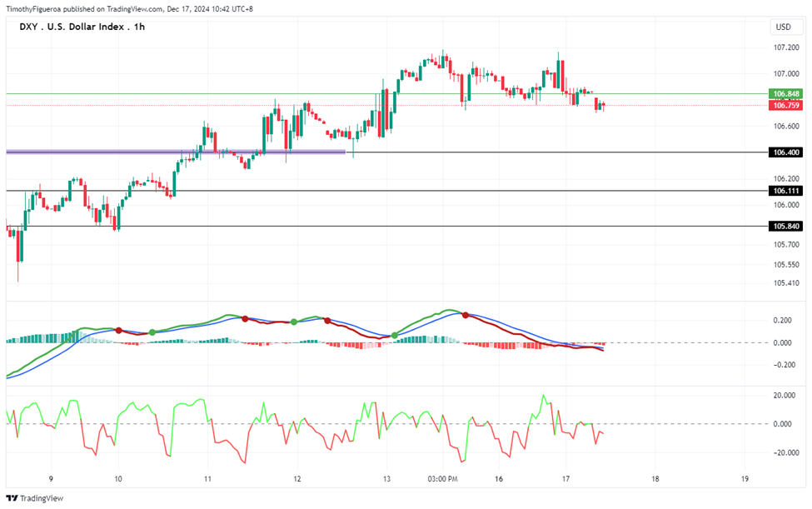Click the 106.400 horizontal level label
Viewport: 812px width, 509px height.
(786, 152)
